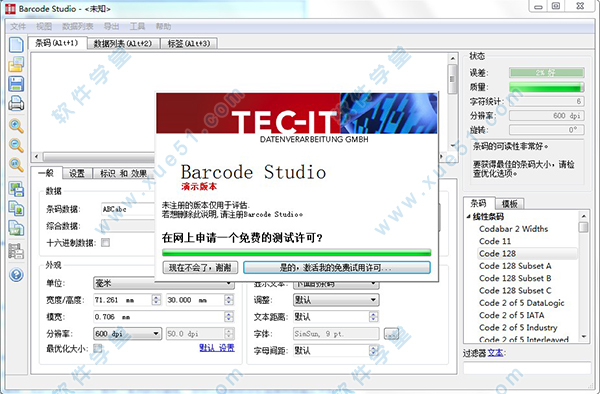600x394 pixels.
Task: Collapse the 线性条码 tree group
Action: (469, 217)
